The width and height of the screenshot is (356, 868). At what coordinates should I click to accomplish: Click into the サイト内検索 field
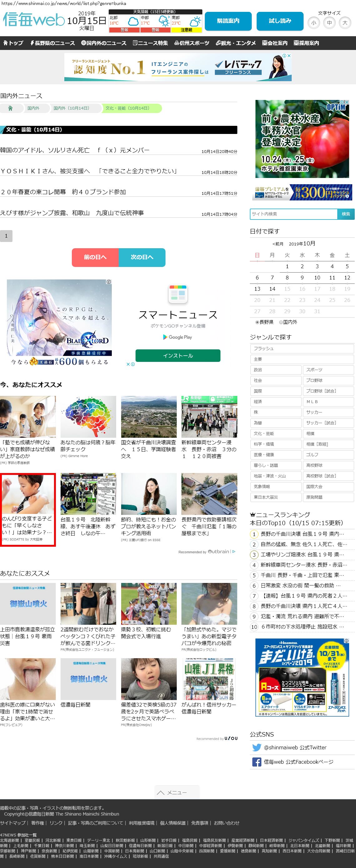click(294, 214)
